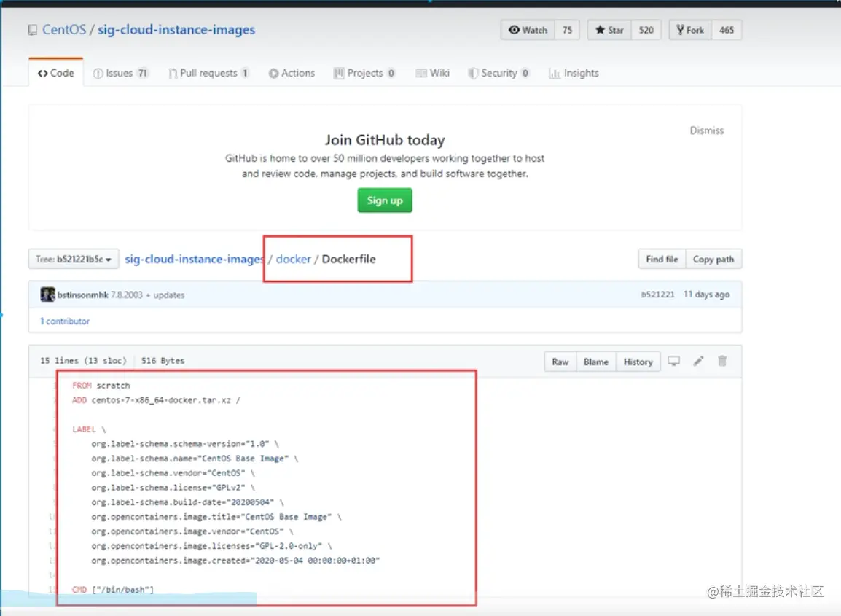Open the 7.8.2003 updates commit message
Image resolution: width=841 pixels, height=616 pixels.
(147, 295)
